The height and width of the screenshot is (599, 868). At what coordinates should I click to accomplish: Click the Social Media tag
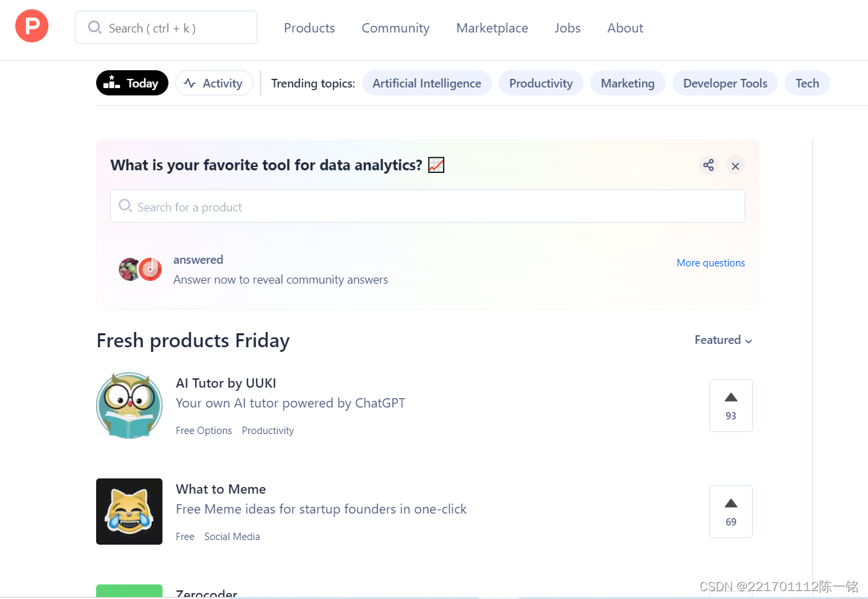(x=232, y=537)
